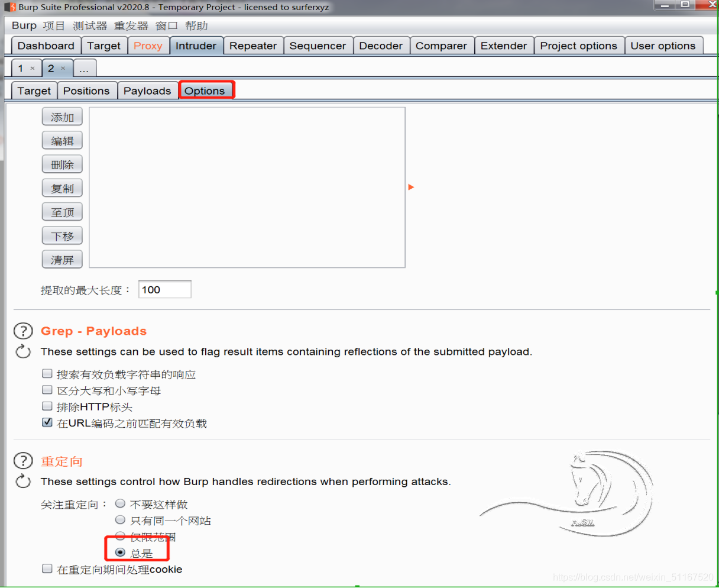Open the 帮助 menu

pos(196,25)
